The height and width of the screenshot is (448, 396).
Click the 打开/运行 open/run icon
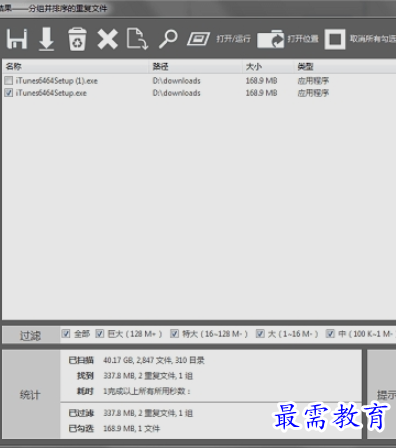[x=198, y=39]
